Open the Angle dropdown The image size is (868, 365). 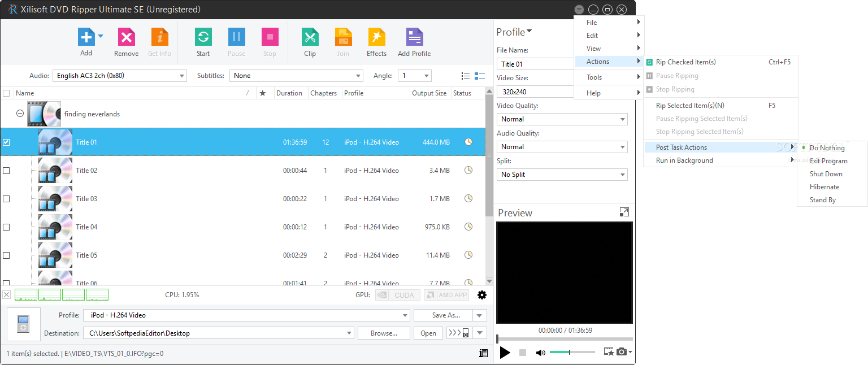coord(415,76)
